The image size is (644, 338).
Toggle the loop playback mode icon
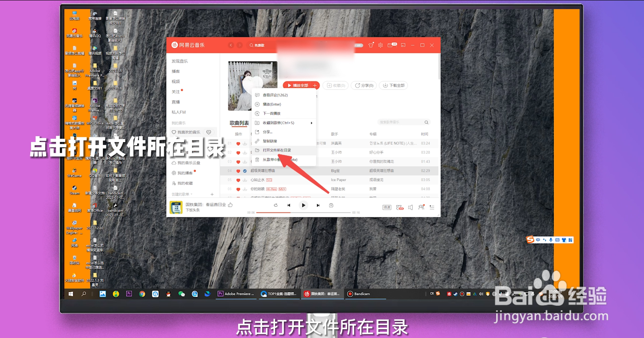tap(275, 205)
